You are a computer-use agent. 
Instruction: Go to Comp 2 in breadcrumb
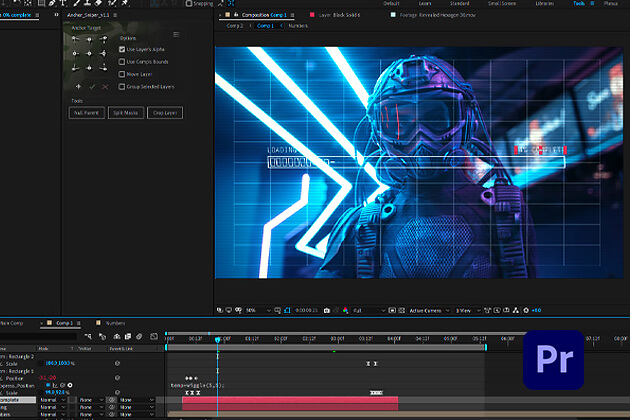[235, 26]
